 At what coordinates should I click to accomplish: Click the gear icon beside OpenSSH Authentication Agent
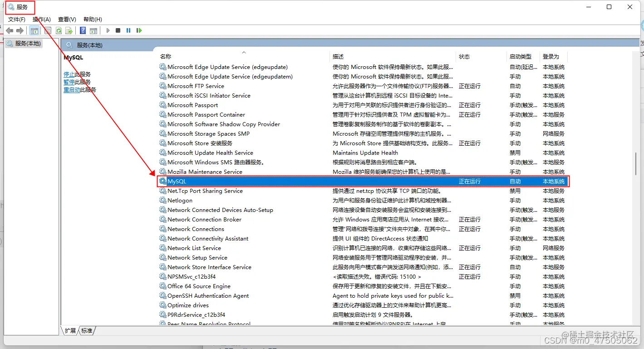[162, 295]
